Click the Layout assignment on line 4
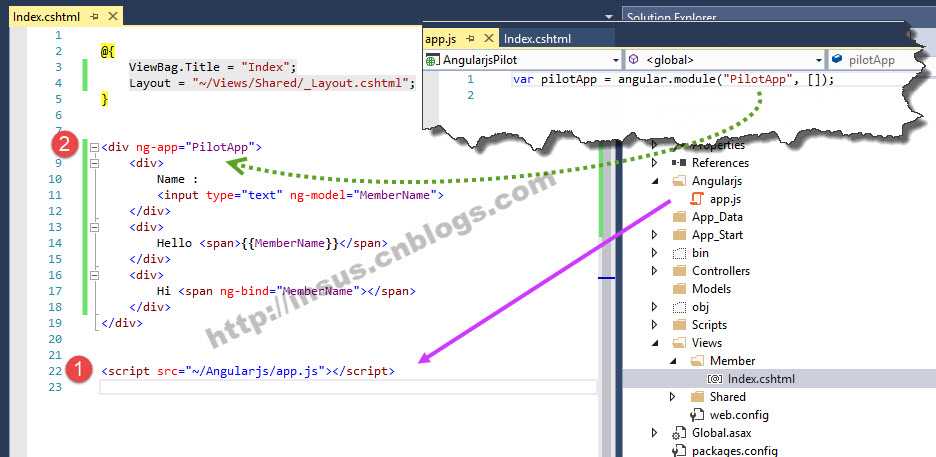 (272, 83)
